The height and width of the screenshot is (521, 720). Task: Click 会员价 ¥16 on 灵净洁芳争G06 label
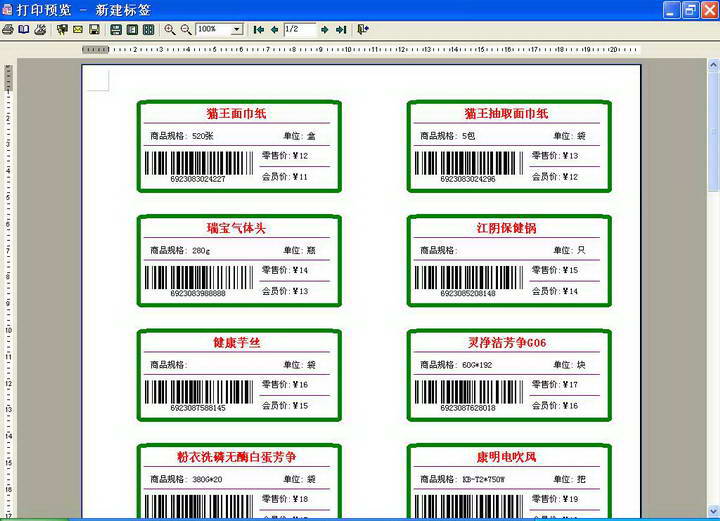[555, 405]
